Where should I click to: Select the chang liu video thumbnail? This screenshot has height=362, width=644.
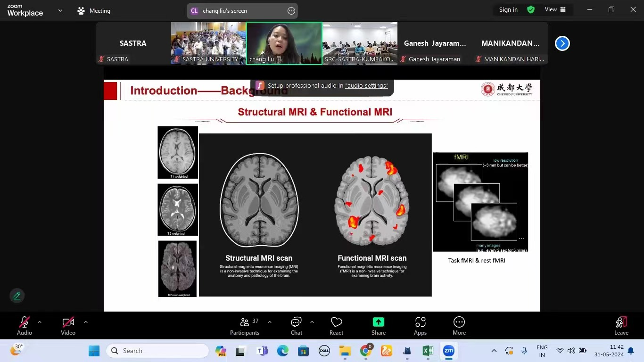[x=284, y=43]
